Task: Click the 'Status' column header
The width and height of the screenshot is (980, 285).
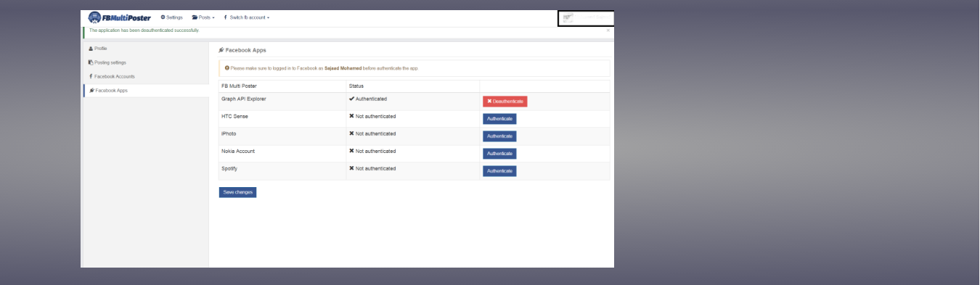Action: (356, 86)
